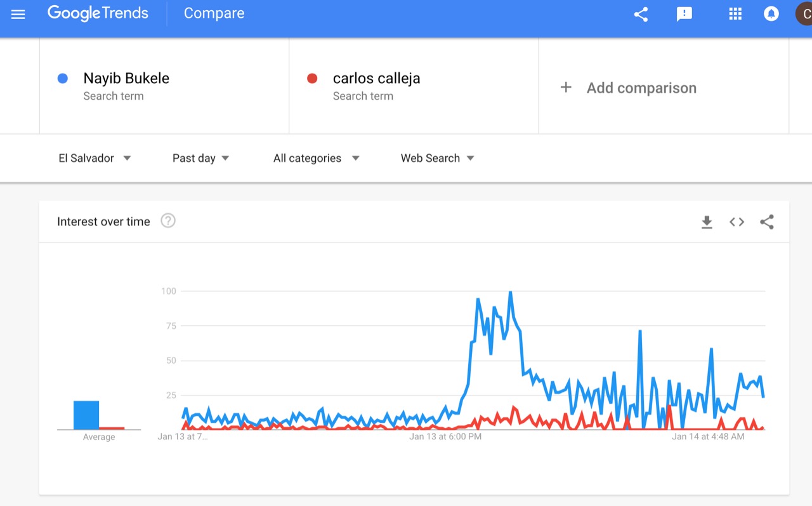Expand the Past day time range dropdown

[x=201, y=158]
